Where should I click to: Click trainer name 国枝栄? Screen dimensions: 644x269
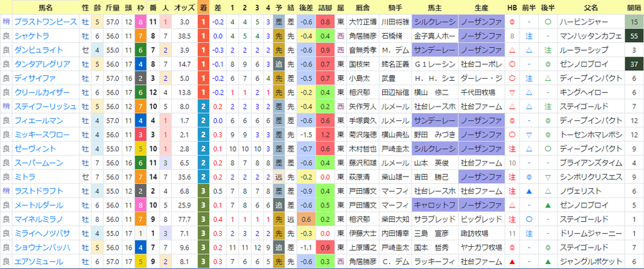359,64
